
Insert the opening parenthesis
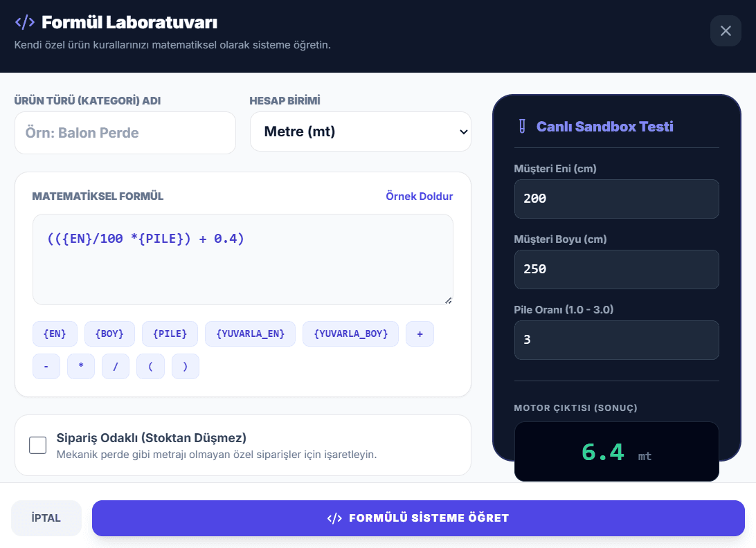[x=150, y=366]
